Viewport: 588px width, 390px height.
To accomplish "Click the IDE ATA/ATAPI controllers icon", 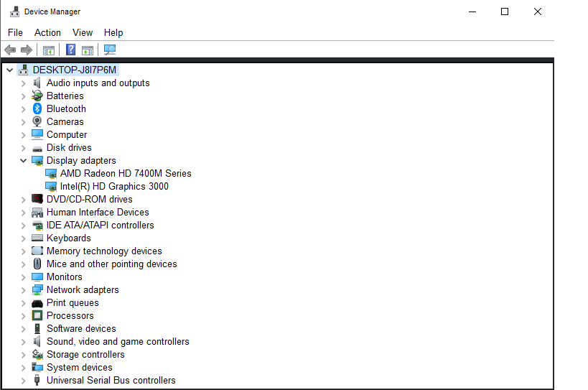I will point(37,226).
